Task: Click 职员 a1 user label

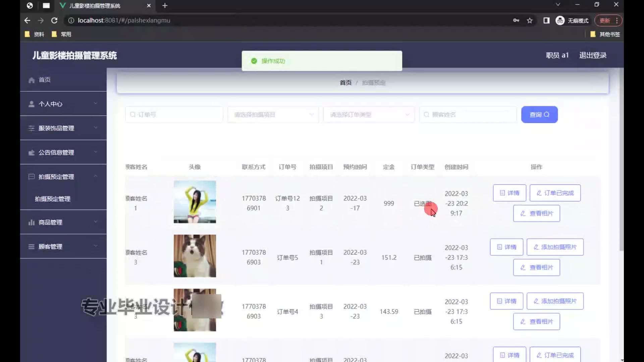Action: click(x=557, y=55)
